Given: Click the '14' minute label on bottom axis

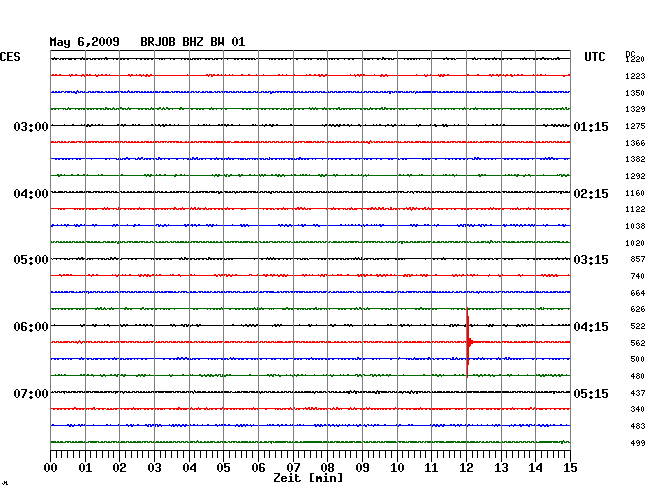Looking at the screenshot, I should click(535, 468).
